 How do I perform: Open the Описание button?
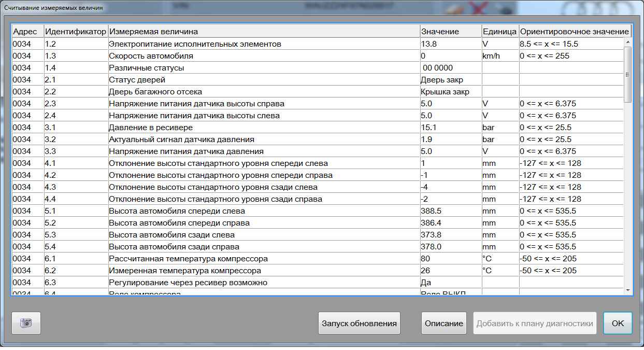click(443, 323)
